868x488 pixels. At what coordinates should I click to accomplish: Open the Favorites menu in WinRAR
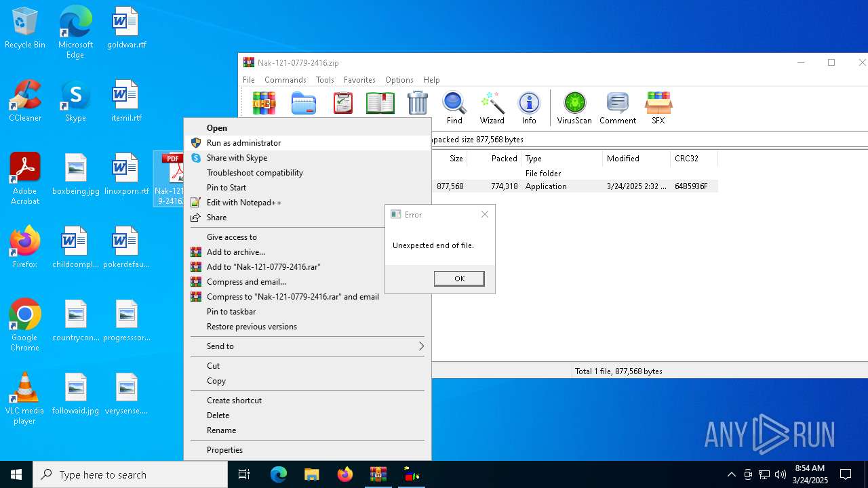(359, 80)
